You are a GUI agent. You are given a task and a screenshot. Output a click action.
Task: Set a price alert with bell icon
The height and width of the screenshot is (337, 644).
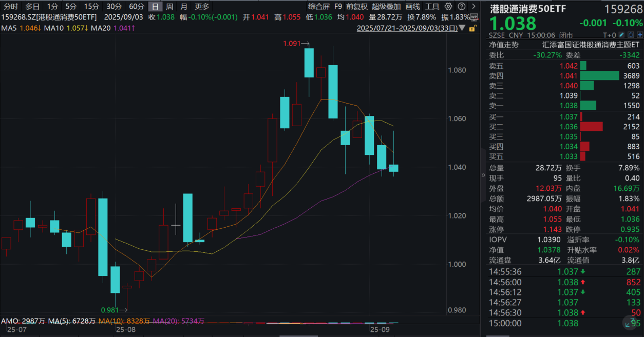(x=630, y=35)
